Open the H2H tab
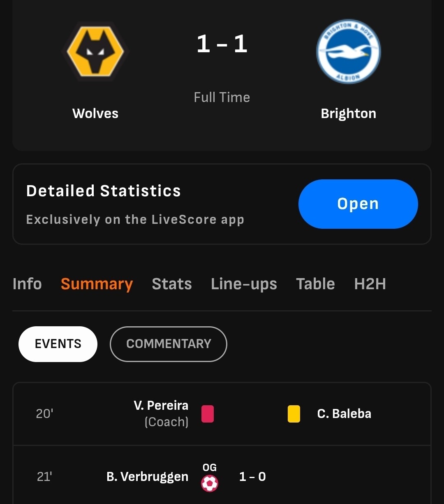The width and height of the screenshot is (444, 504). (370, 284)
